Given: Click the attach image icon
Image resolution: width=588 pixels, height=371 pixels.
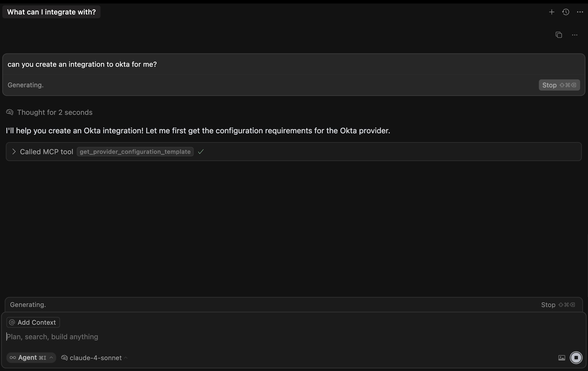Looking at the screenshot, I should pyautogui.click(x=561, y=358).
